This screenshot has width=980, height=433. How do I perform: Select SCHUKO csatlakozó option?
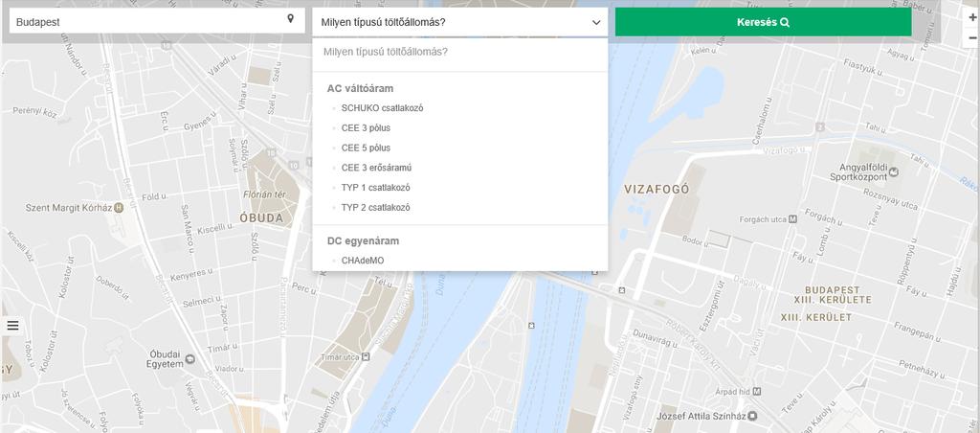click(382, 107)
